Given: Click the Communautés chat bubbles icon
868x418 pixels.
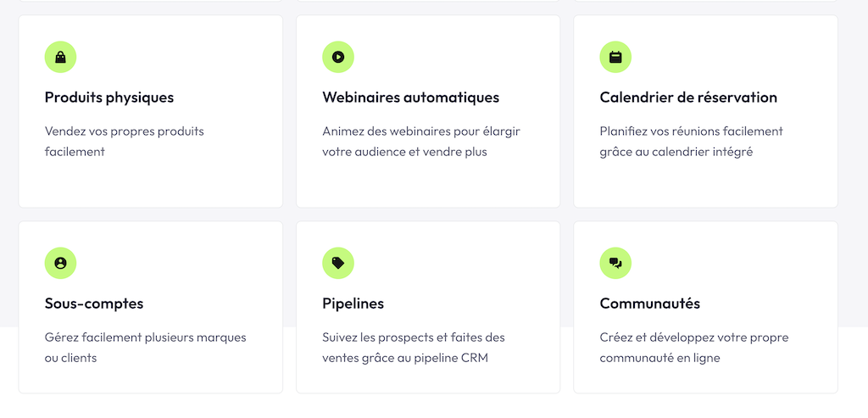Looking at the screenshot, I should pyautogui.click(x=615, y=263).
